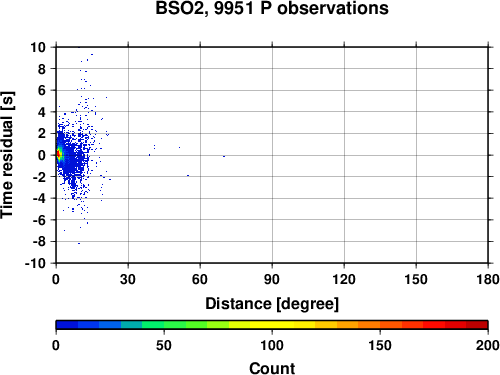Click the x-axis tick label "30"

click(128, 279)
